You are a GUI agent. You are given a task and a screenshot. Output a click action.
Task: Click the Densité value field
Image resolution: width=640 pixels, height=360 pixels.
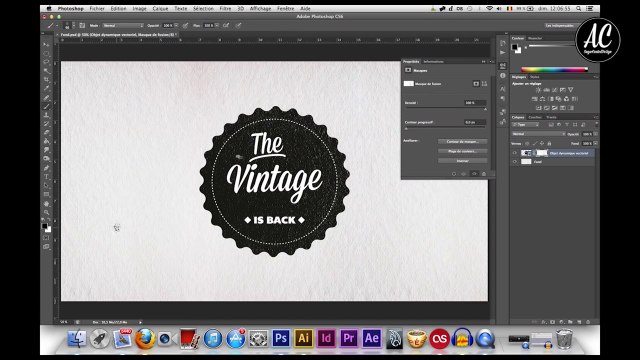pyautogui.click(x=475, y=103)
